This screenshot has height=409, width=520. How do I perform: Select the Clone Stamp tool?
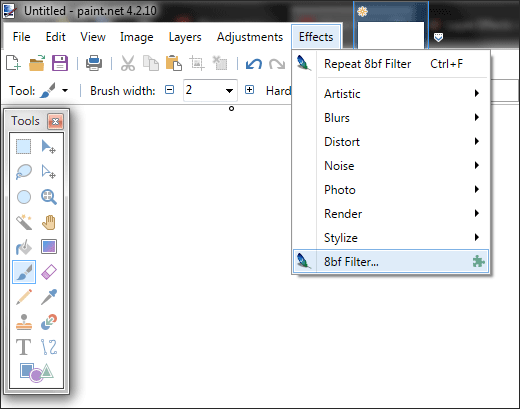[x=24, y=322]
